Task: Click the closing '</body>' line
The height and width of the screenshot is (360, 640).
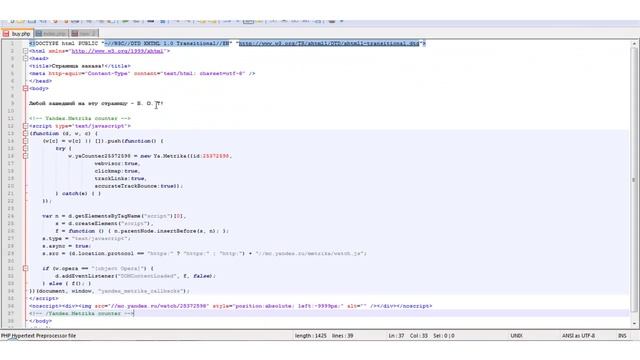Action: 40,321
